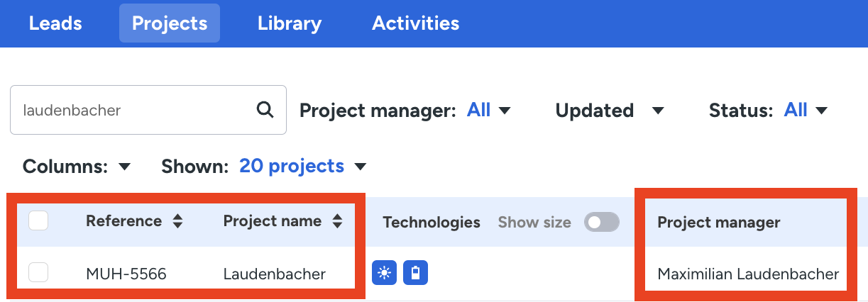The height and width of the screenshot is (302, 868).
Task: Open the Status filter dropdown
Action: pyautogui.click(x=806, y=111)
